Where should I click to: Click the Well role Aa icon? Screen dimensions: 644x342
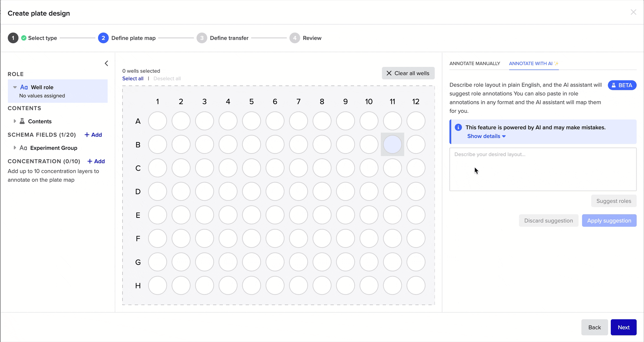tap(24, 87)
